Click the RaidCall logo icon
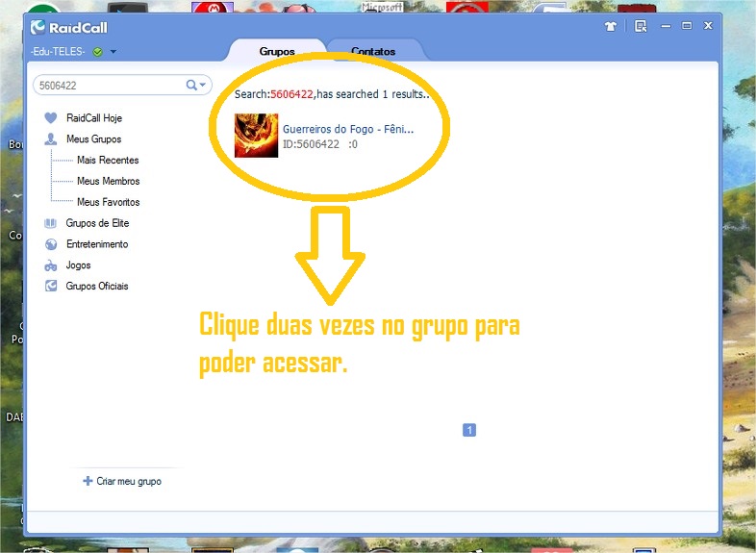The height and width of the screenshot is (553, 756). [x=38, y=28]
